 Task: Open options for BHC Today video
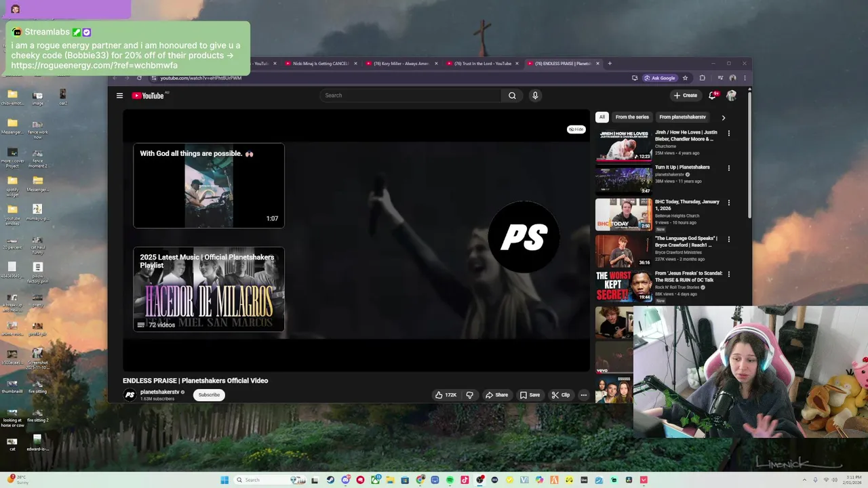[x=729, y=203]
